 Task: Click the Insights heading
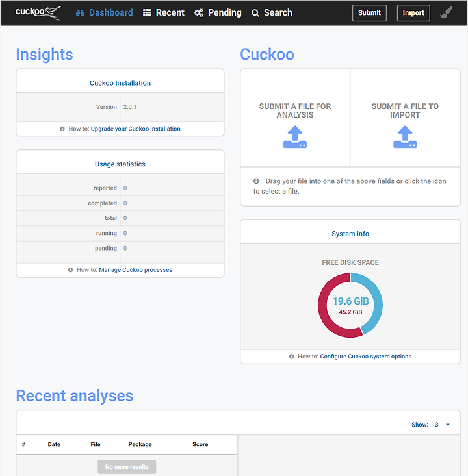[x=44, y=55]
